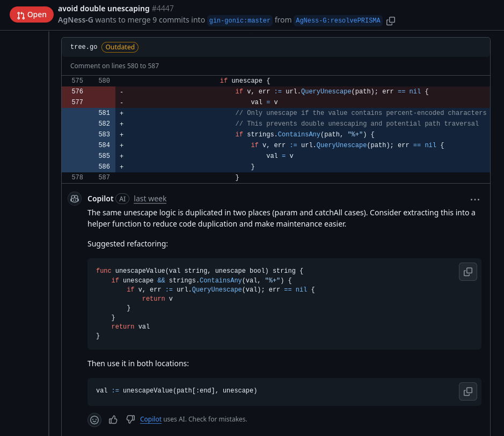Click the last week timestamp link
The width and height of the screenshot is (504, 436).
(x=150, y=199)
